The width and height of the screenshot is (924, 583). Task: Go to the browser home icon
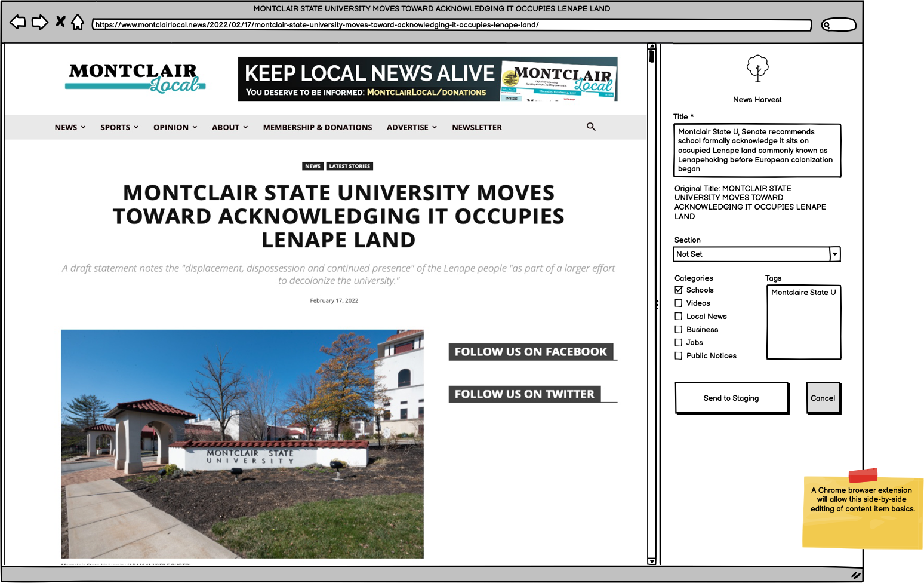point(78,23)
